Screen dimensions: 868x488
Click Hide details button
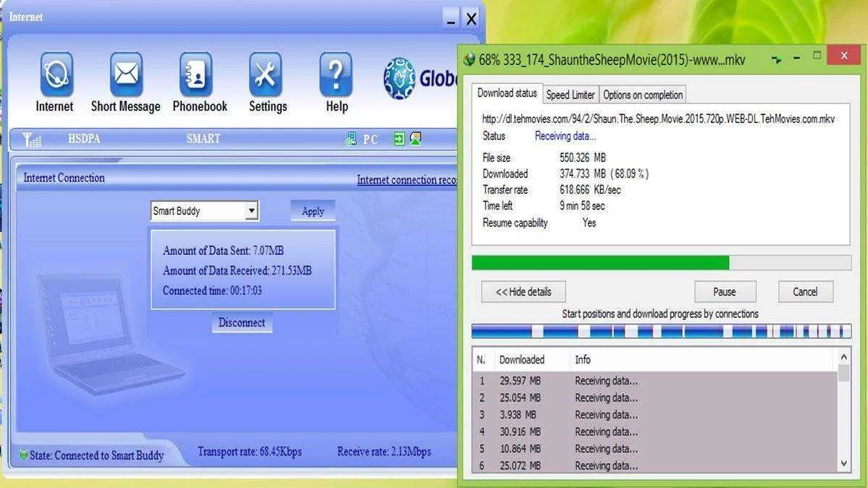point(523,292)
